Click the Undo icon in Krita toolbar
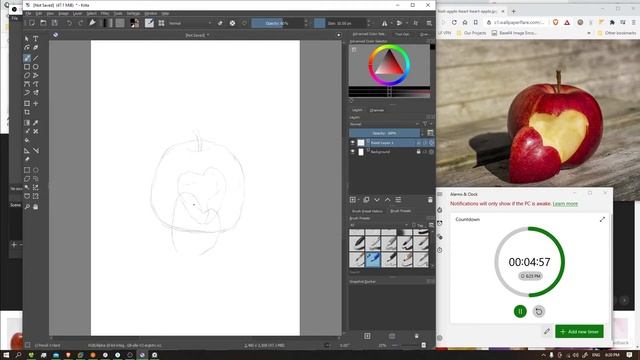Viewport: 640px width, 360px height. click(x=69, y=23)
